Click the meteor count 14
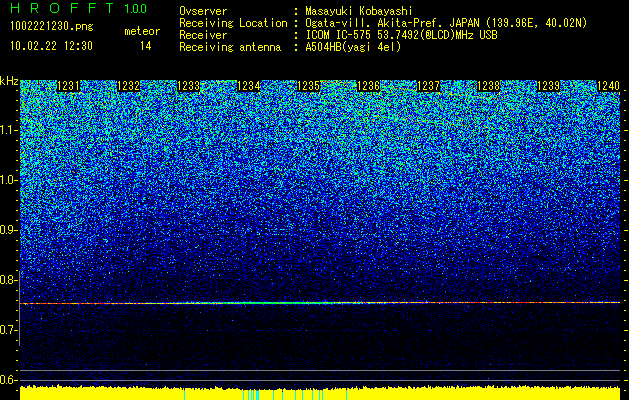Viewport: 629px width, 400px height. [145, 46]
